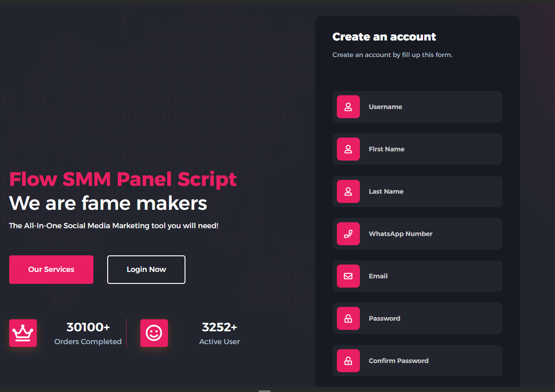Click the user icon beside First Name
The height and width of the screenshot is (392, 555).
[348, 149]
